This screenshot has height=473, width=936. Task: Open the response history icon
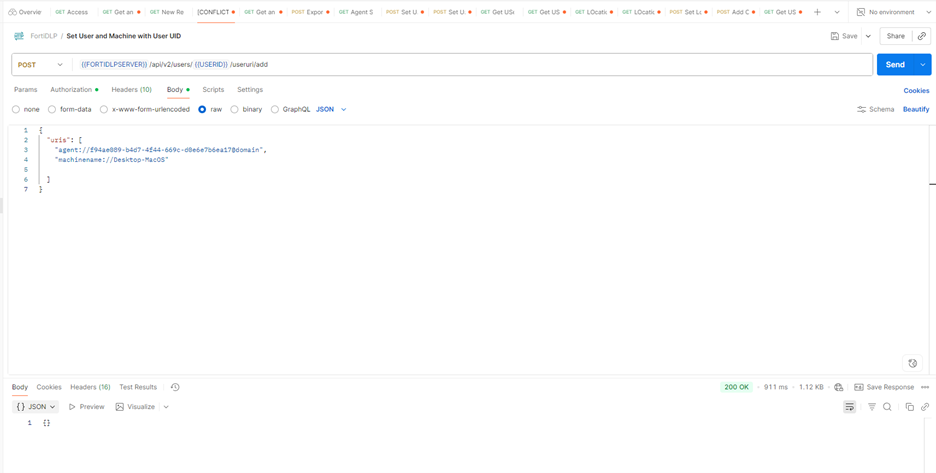175,387
